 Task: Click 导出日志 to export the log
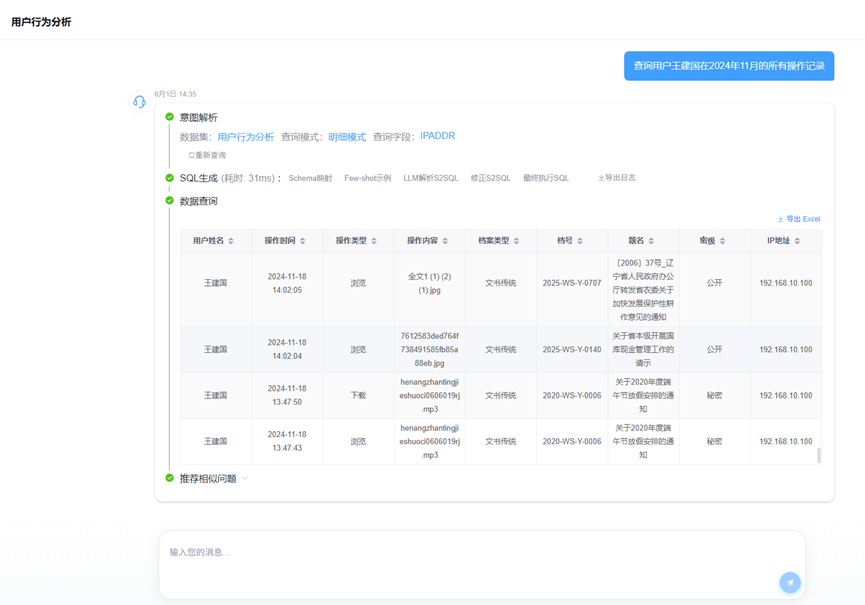pos(617,178)
